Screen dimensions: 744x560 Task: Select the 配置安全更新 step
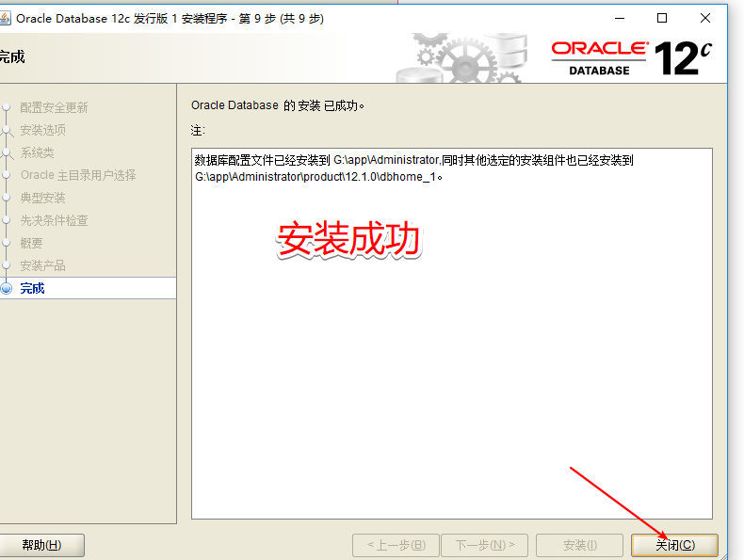(54, 107)
